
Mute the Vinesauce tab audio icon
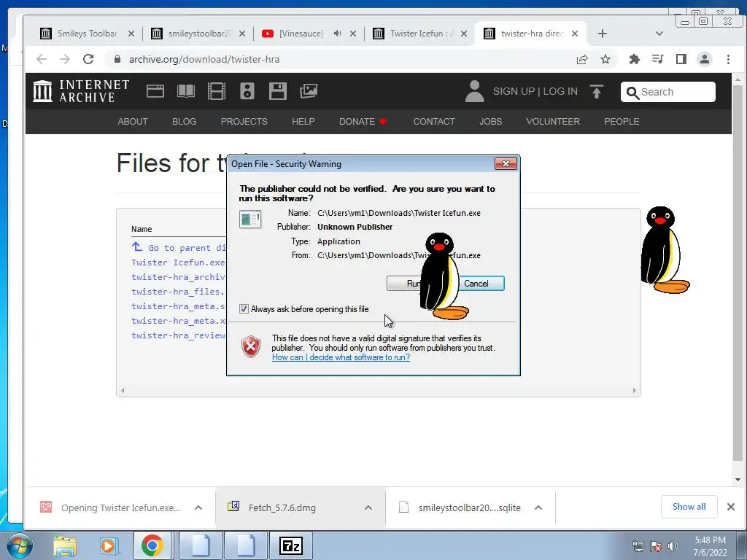pyautogui.click(x=337, y=34)
